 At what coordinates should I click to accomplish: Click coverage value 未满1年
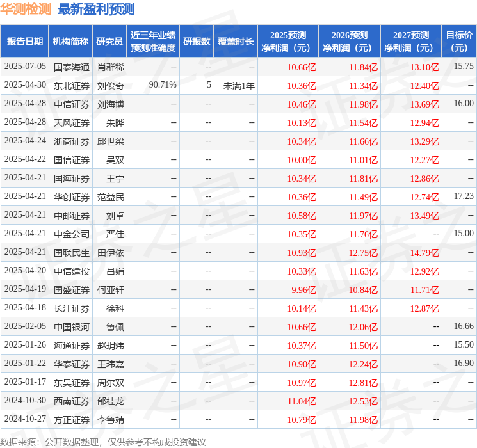pos(239,86)
